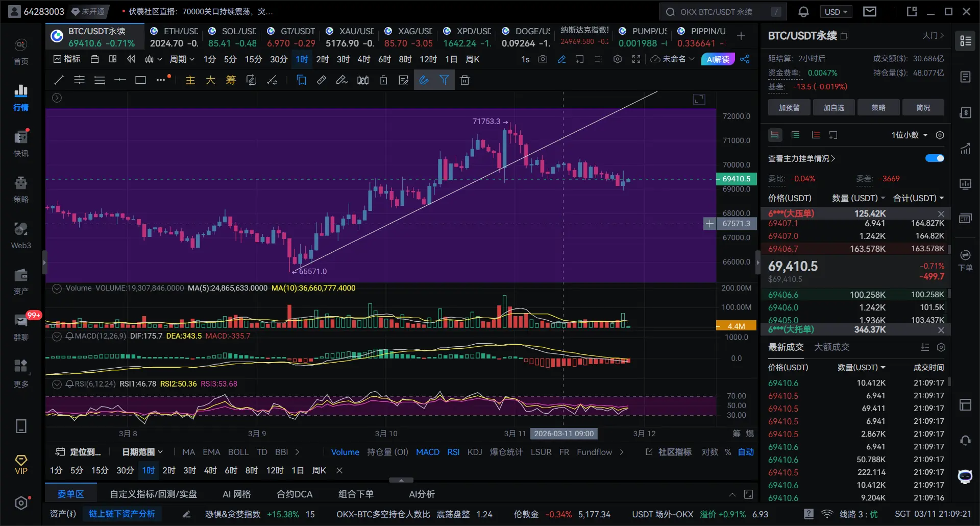The height and width of the screenshot is (526, 980).
Task: Click 简况 overview button
Action: 923,108
